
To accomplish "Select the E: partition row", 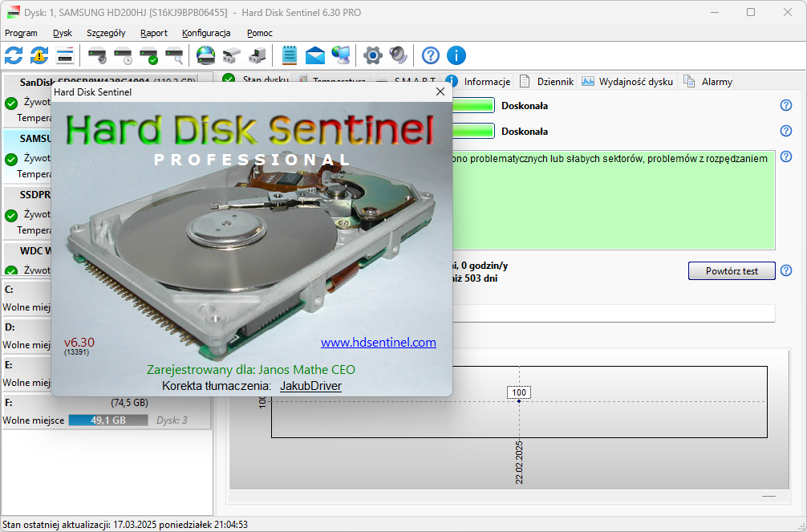I will pyautogui.click(x=26, y=373).
